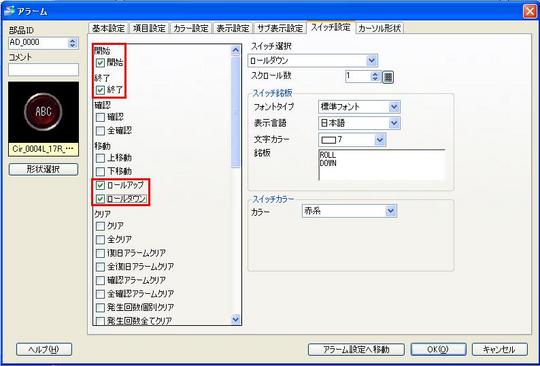Check 全確認アラームクリア option
The image size is (540, 366).
[x=100, y=294]
